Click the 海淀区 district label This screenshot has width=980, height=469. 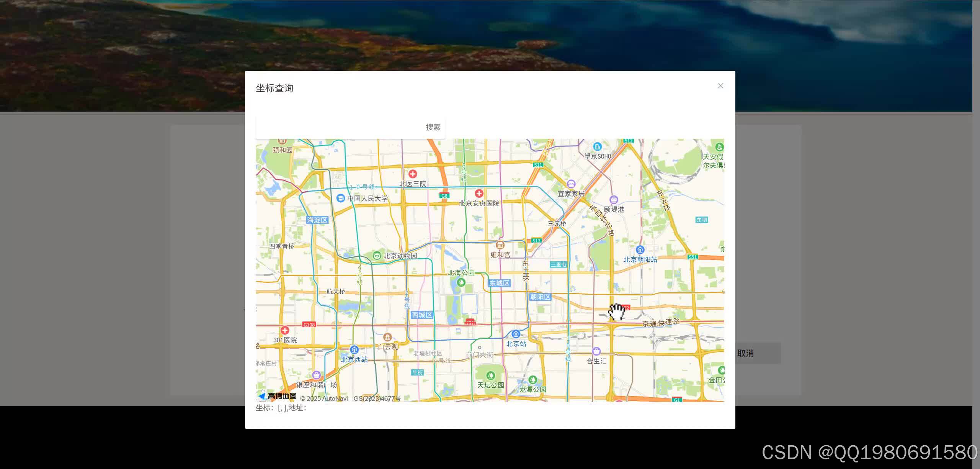(317, 220)
